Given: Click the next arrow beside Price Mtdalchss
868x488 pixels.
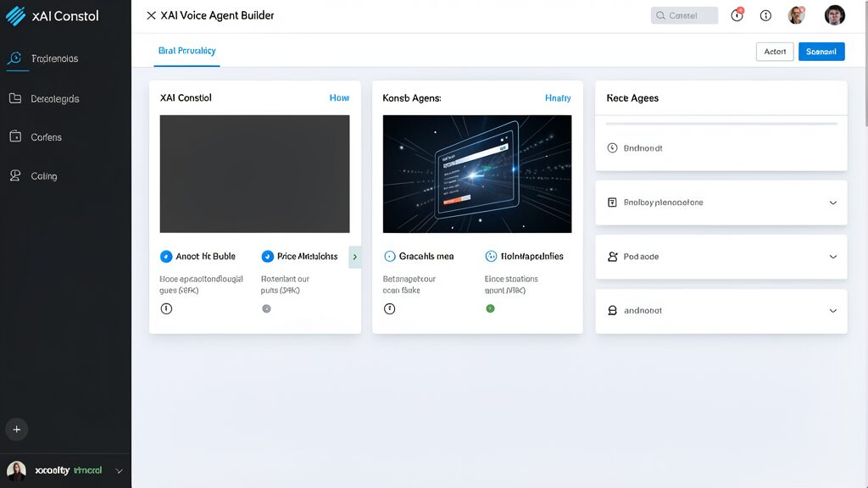Looking at the screenshot, I should click(x=355, y=257).
